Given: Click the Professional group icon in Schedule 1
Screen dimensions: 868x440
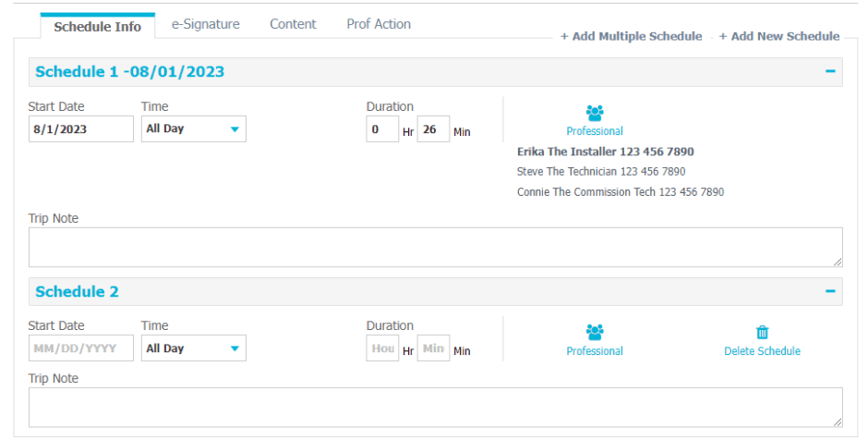Looking at the screenshot, I should 595,113.
